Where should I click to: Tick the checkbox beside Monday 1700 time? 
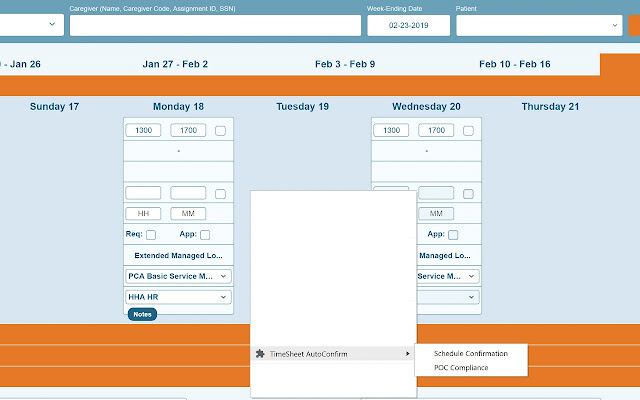pyautogui.click(x=220, y=131)
